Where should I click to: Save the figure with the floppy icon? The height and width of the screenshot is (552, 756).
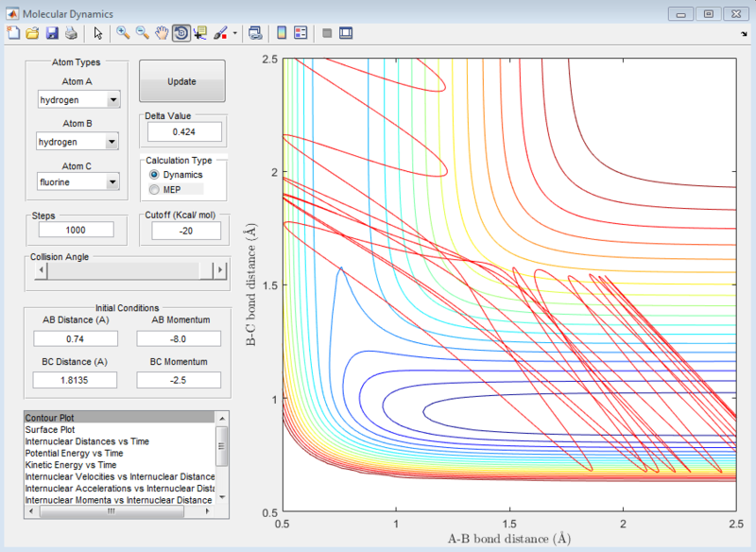point(52,33)
